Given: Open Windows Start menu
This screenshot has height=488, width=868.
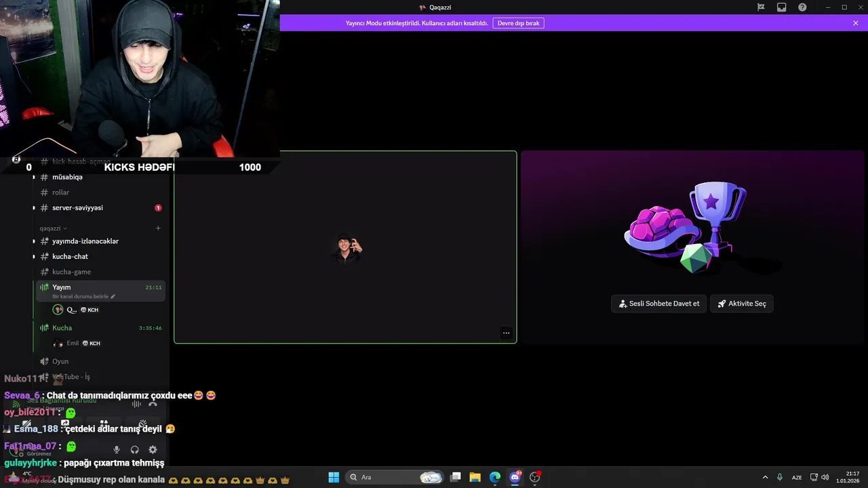Looking at the screenshot, I should click(334, 477).
